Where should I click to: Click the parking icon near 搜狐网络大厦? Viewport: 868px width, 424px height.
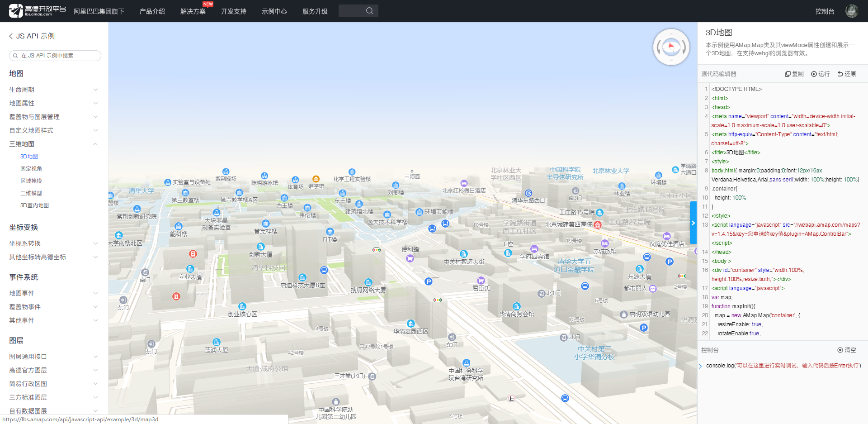(x=429, y=281)
